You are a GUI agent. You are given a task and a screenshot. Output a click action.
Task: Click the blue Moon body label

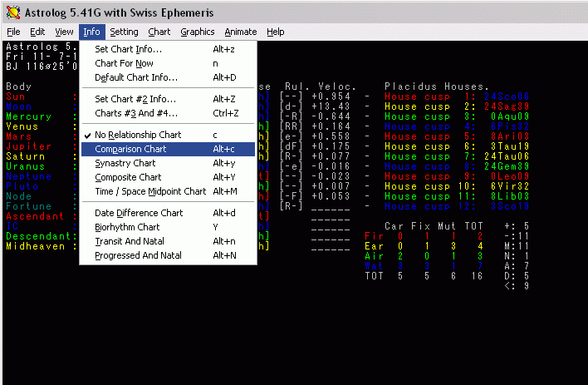19,106
